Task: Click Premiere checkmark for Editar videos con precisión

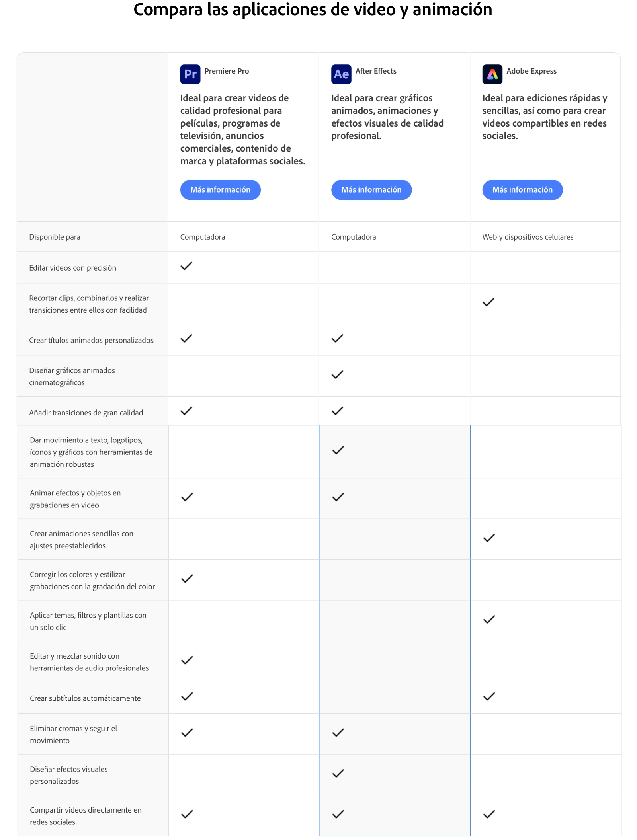Action: point(186,266)
